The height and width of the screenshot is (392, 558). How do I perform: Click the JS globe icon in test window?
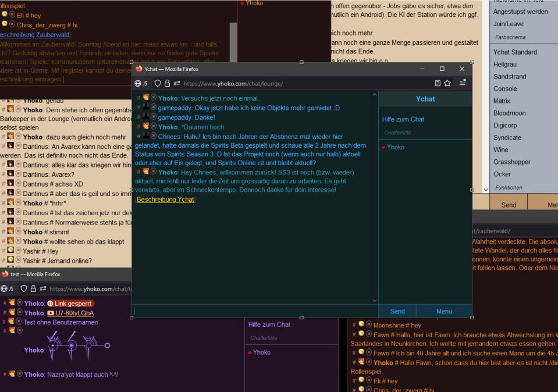click(8, 288)
